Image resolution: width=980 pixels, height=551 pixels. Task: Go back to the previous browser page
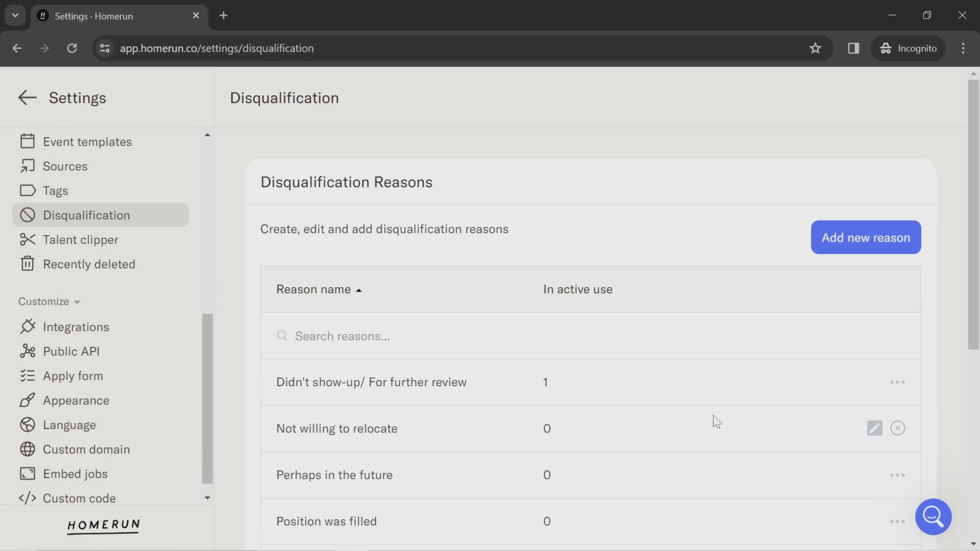[17, 48]
